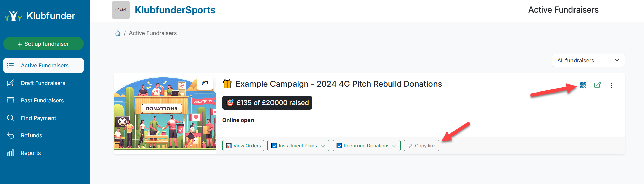644x184 pixels.
Task: Expand the Installment Plans dropdown
Action: point(298,146)
